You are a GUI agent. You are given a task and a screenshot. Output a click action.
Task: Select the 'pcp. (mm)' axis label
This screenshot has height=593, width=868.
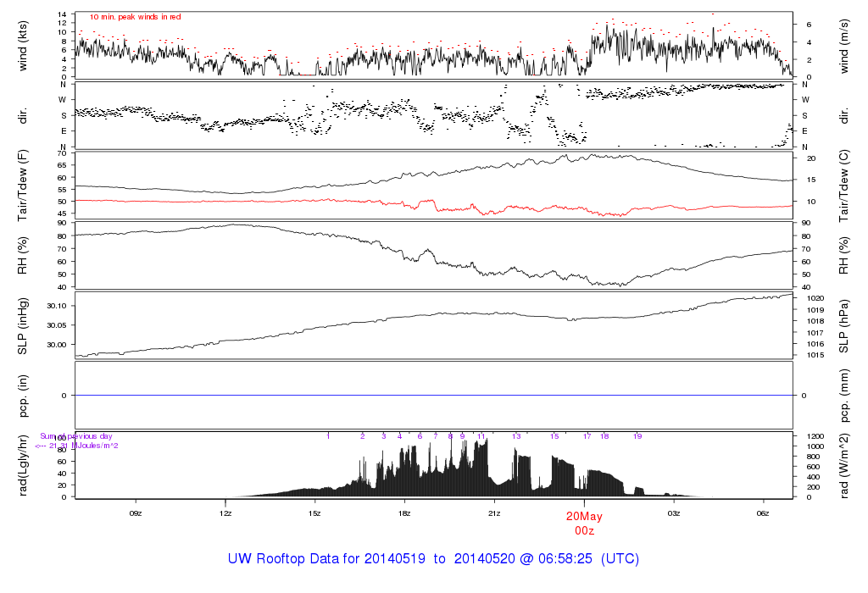tap(844, 396)
